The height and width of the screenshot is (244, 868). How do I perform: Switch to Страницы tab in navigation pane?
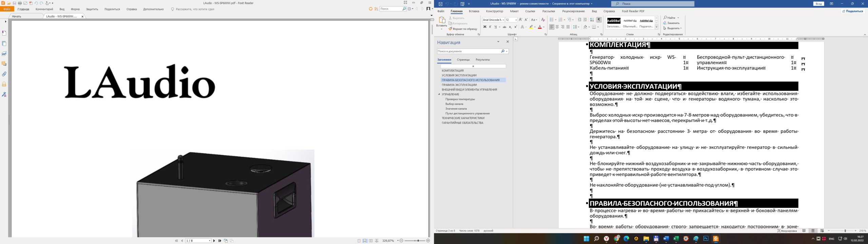463,60
